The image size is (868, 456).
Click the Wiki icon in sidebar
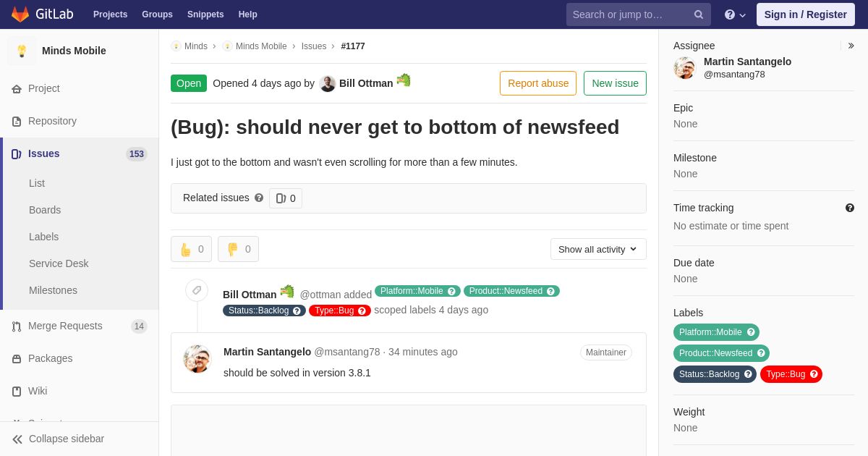point(17,391)
